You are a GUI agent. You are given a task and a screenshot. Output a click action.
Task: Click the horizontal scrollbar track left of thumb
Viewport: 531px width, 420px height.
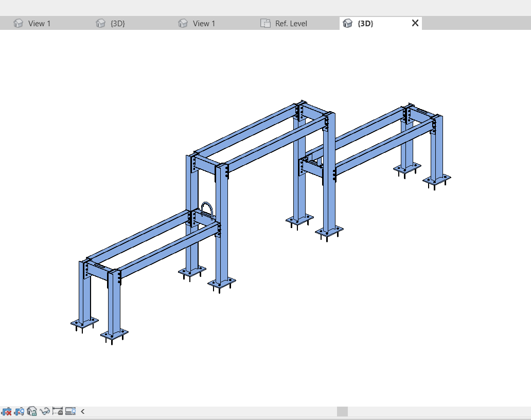click(206, 411)
